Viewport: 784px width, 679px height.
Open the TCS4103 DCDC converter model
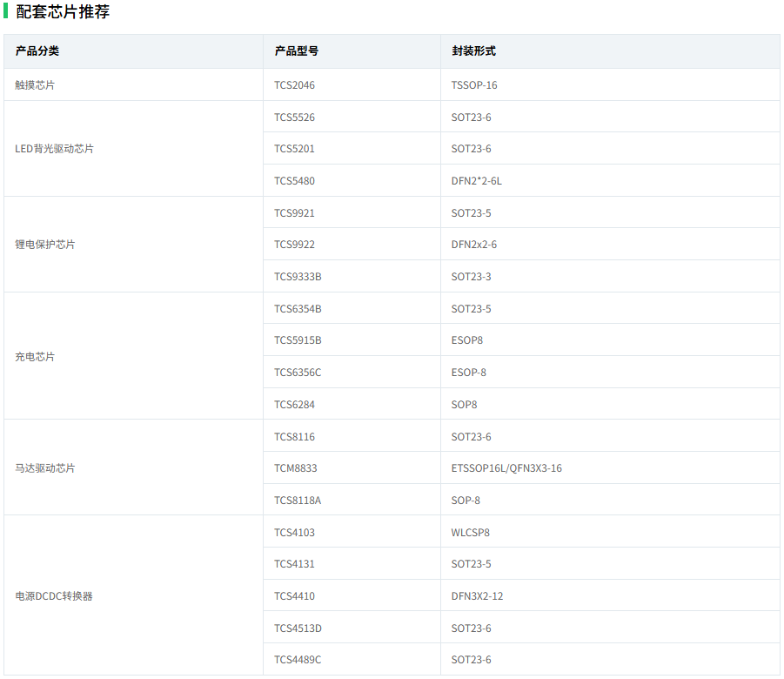point(294,533)
